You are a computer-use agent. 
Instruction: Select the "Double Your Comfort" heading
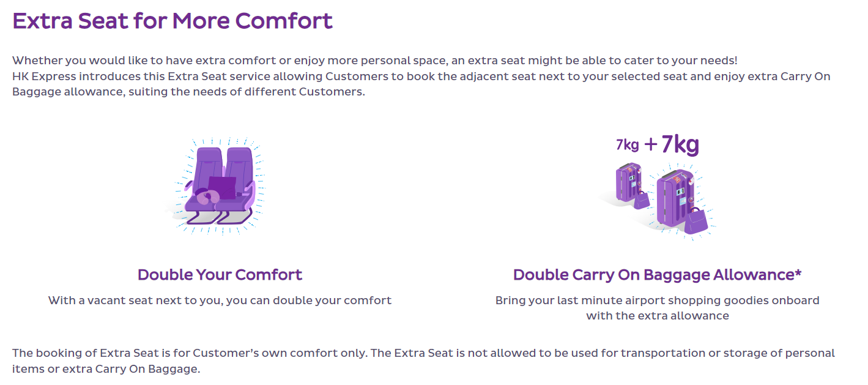coord(220,275)
